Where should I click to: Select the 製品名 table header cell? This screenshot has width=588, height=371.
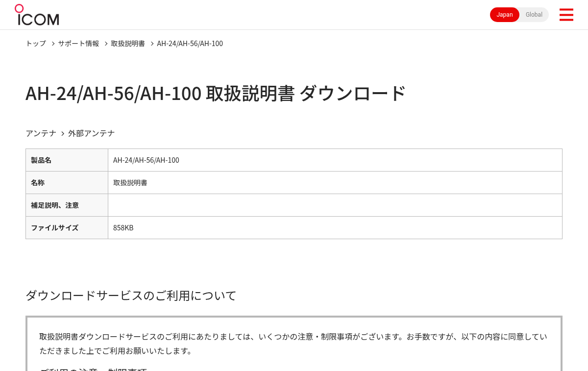coord(67,160)
